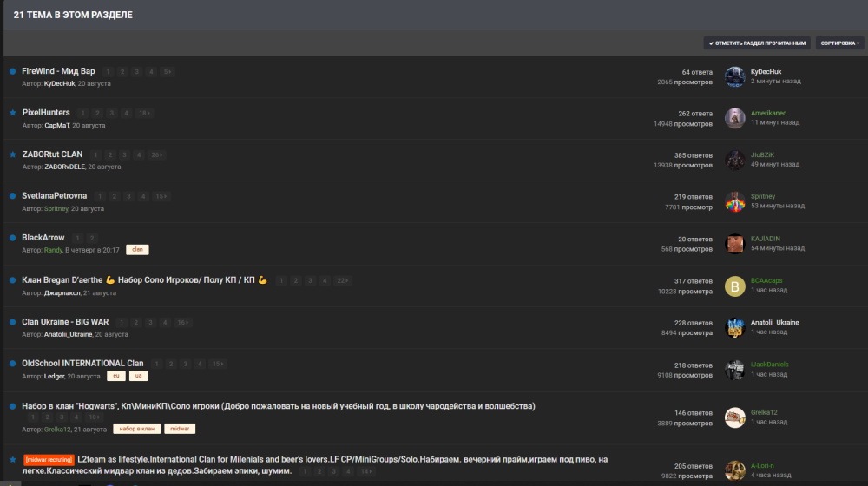Viewport: 868px width, 486px height.
Task: Go to page 2 of PixelHunters topic
Action: pos(98,113)
